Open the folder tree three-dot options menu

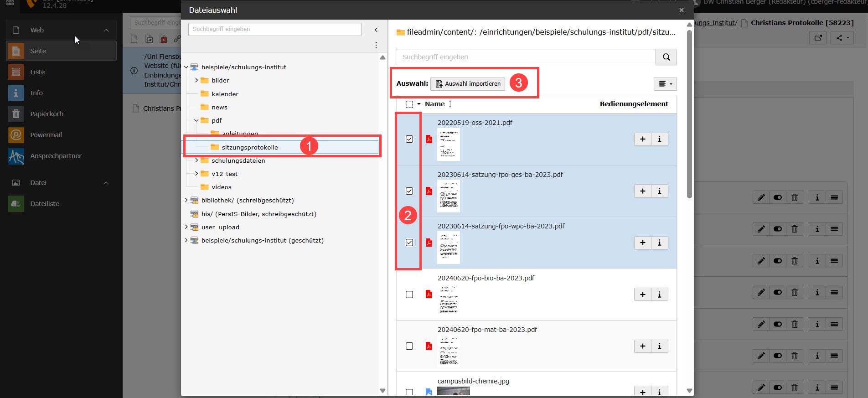tap(376, 45)
